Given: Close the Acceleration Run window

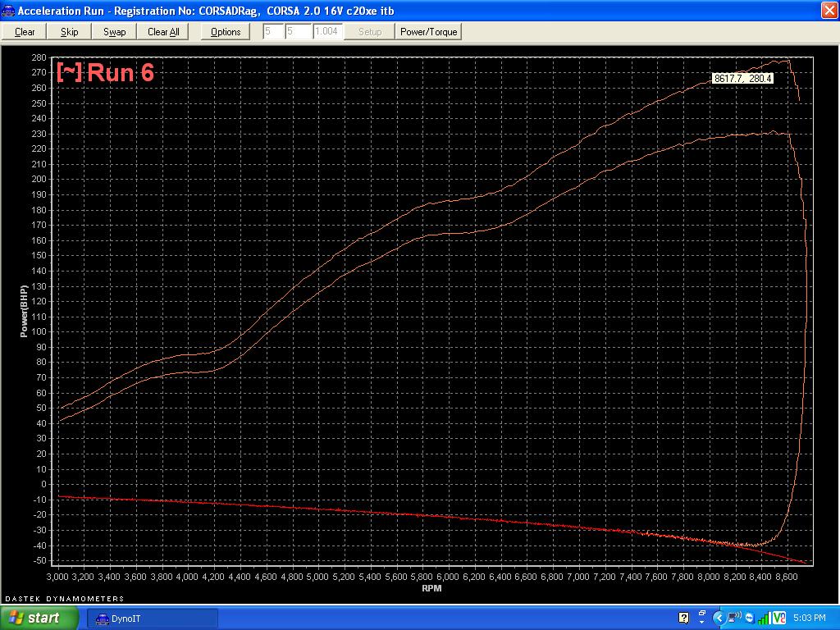Looking at the screenshot, I should 829,11.
